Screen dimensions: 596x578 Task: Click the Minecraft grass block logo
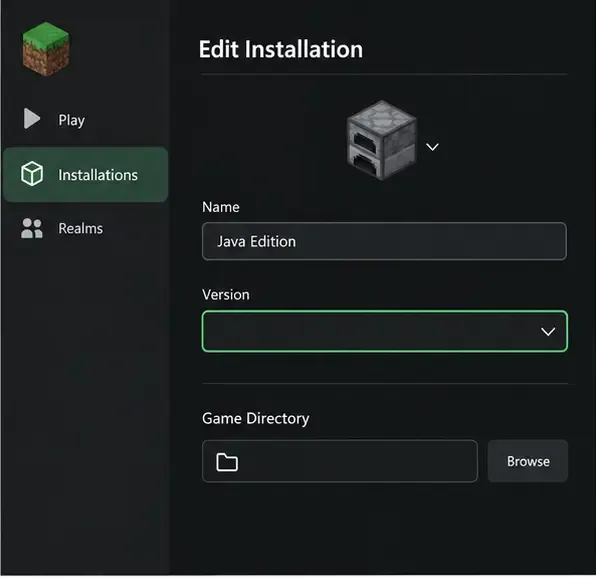46,49
